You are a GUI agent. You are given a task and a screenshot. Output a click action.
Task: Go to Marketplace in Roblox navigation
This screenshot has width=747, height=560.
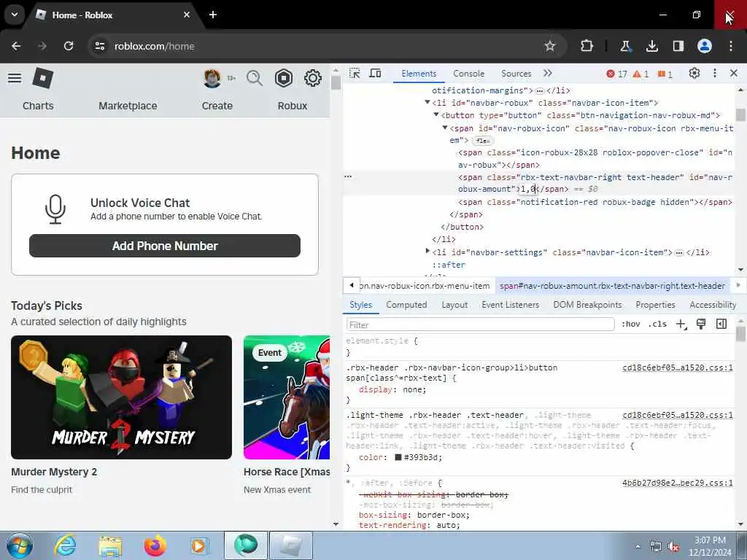128,106
